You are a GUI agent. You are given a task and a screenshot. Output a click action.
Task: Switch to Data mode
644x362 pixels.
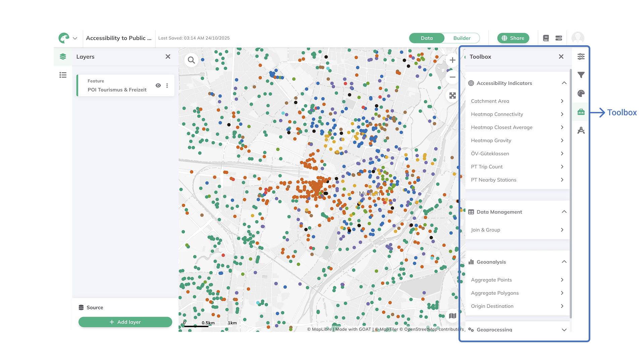point(427,38)
